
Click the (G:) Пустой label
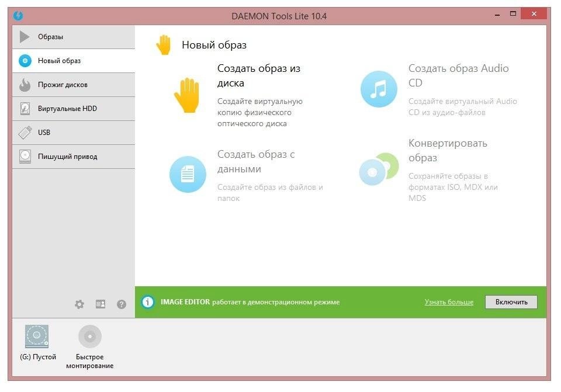pos(38,357)
